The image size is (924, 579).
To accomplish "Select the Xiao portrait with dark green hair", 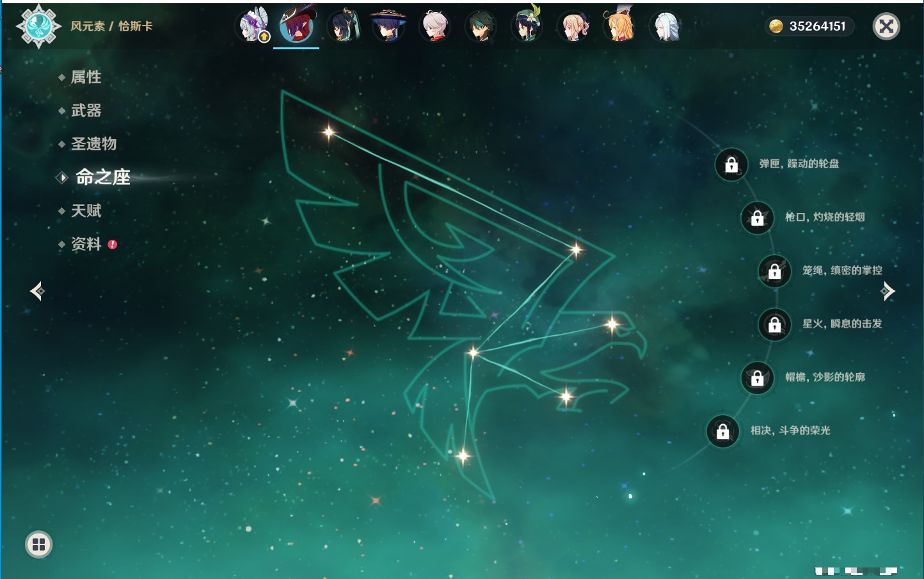I will [481, 26].
